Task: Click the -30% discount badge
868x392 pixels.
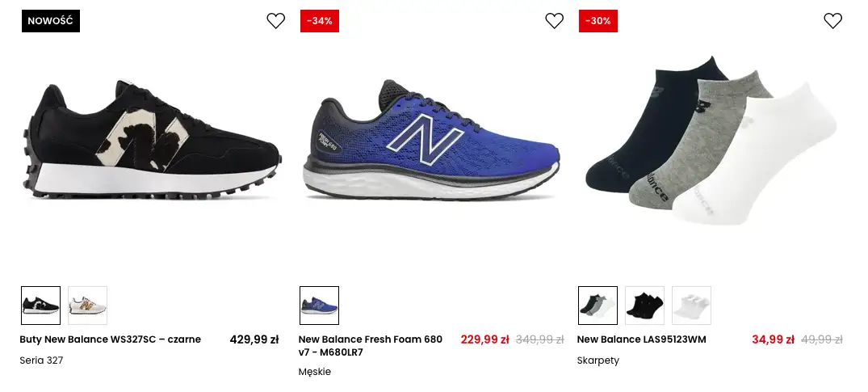Action: pos(598,21)
